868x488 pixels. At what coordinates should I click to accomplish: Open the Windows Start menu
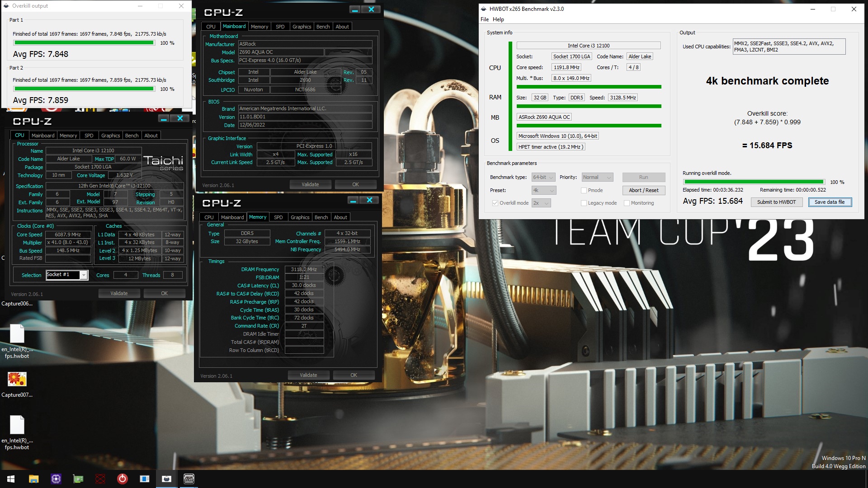pos(11,479)
